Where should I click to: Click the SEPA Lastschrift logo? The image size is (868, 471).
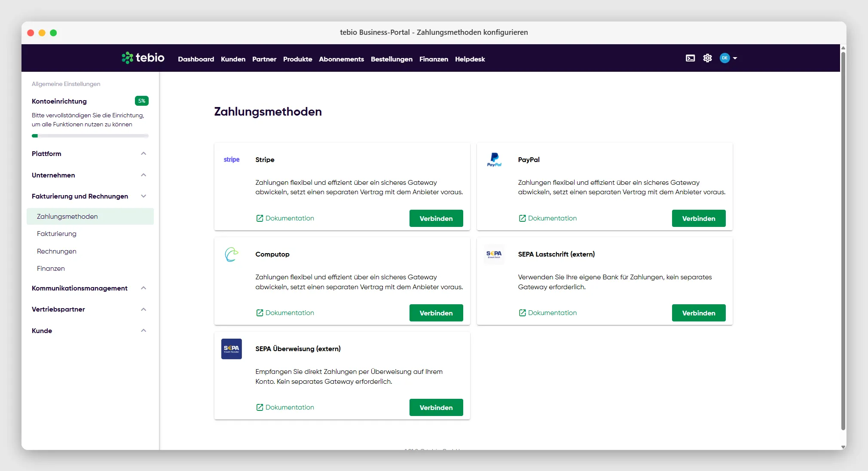[x=494, y=254]
